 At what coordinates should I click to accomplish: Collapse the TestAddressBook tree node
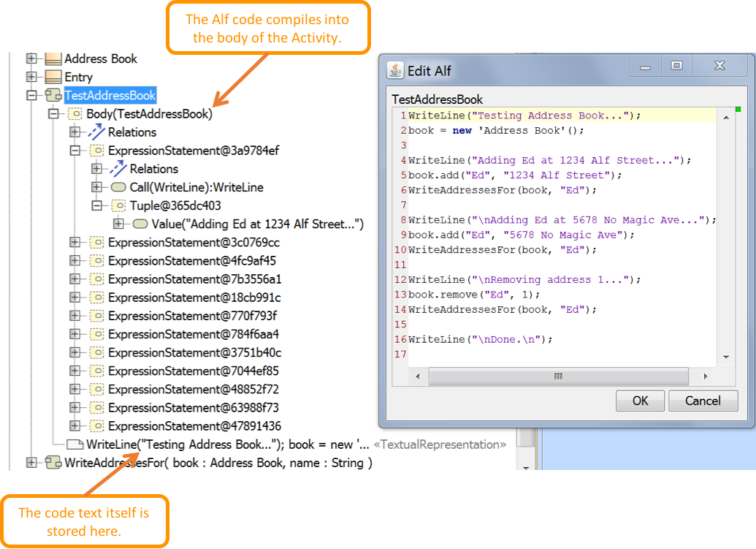[x=31, y=95]
